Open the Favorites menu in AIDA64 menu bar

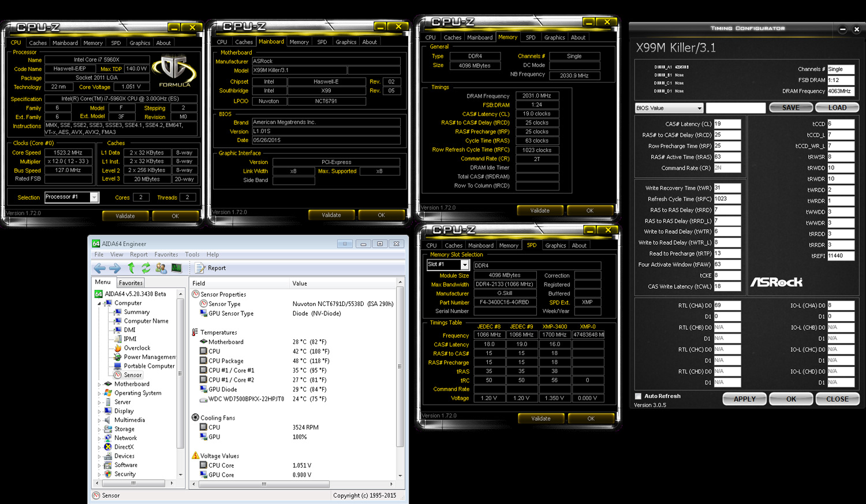point(166,255)
